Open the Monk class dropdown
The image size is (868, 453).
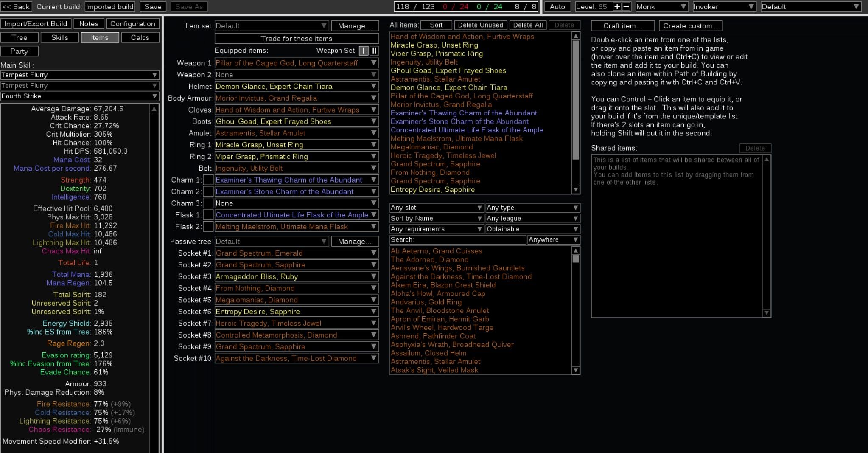pos(661,7)
